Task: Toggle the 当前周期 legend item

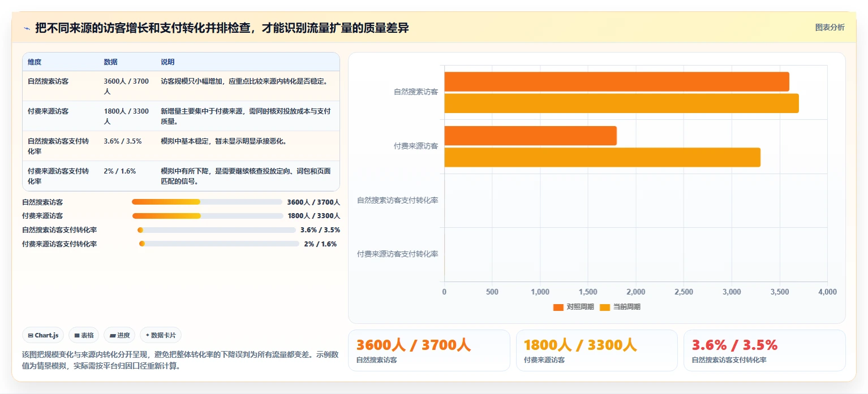Action: coord(620,307)
